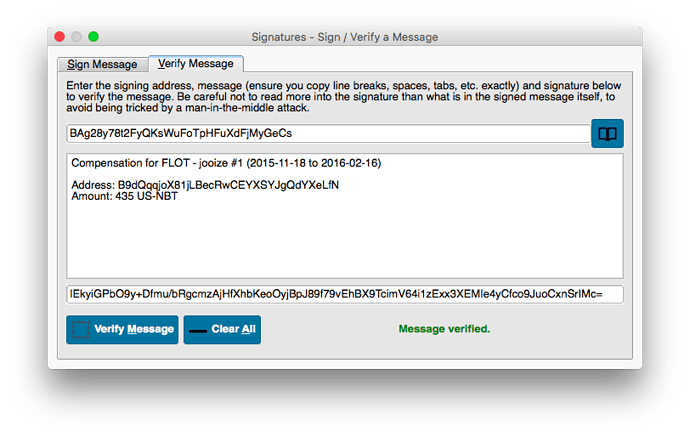Click the B9dQqqjoX81j address line in message

(205, 185)
